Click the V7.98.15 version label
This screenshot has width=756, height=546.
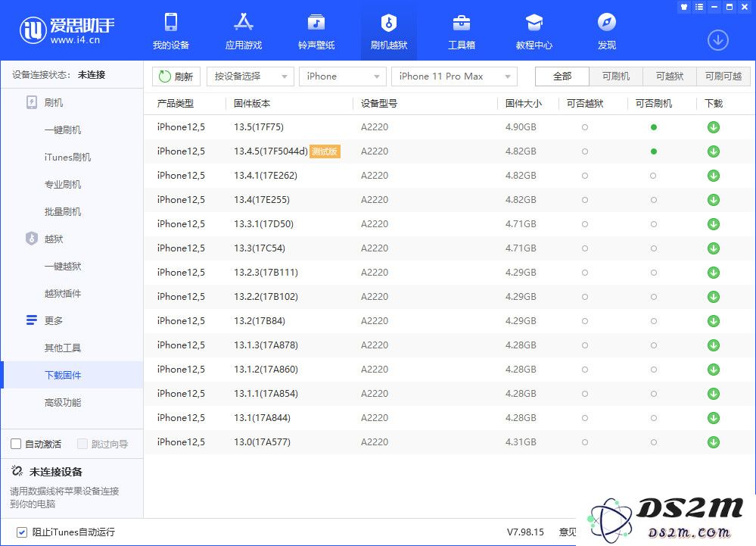tap(525, 532)
